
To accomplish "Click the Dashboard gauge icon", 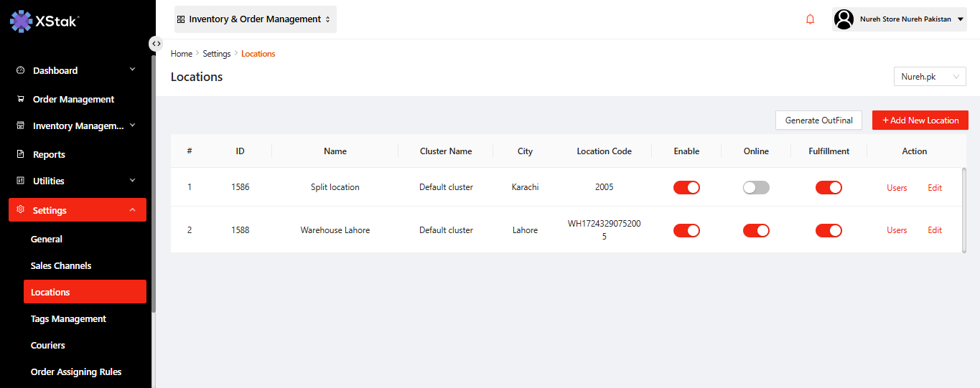I will pos(20,70).
